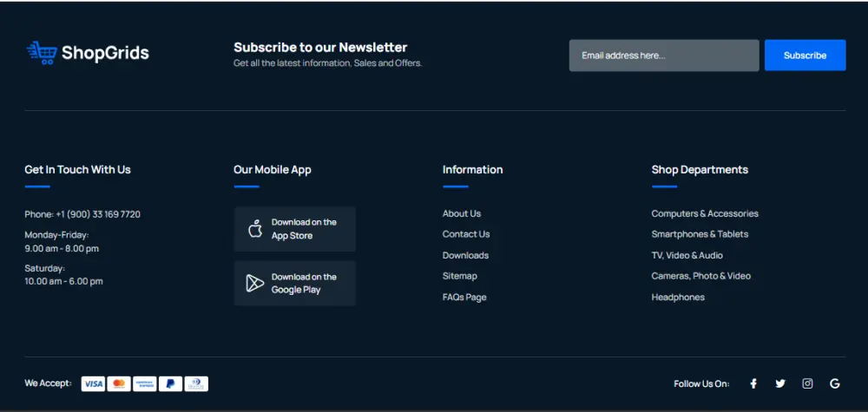Open the Instagram social icon
Screen dimensions: 868x412
[807, 383]
